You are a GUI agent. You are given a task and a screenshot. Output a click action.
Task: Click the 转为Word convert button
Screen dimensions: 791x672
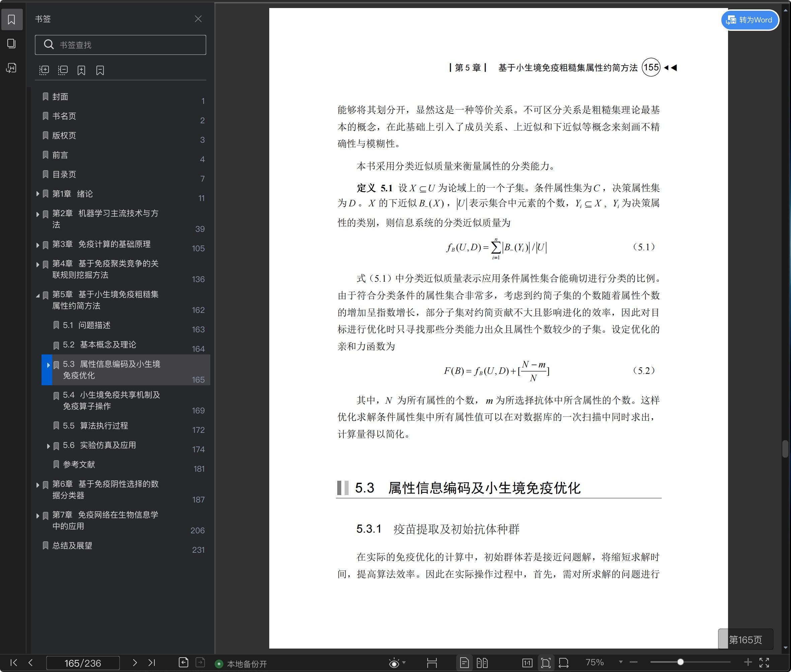[x=749, y=20]
